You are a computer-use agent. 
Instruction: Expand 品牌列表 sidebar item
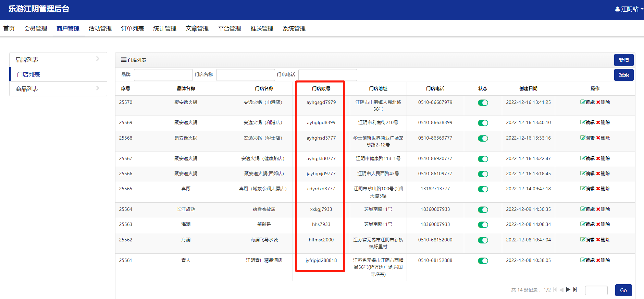pyautogui.click(x=58, y=60)
